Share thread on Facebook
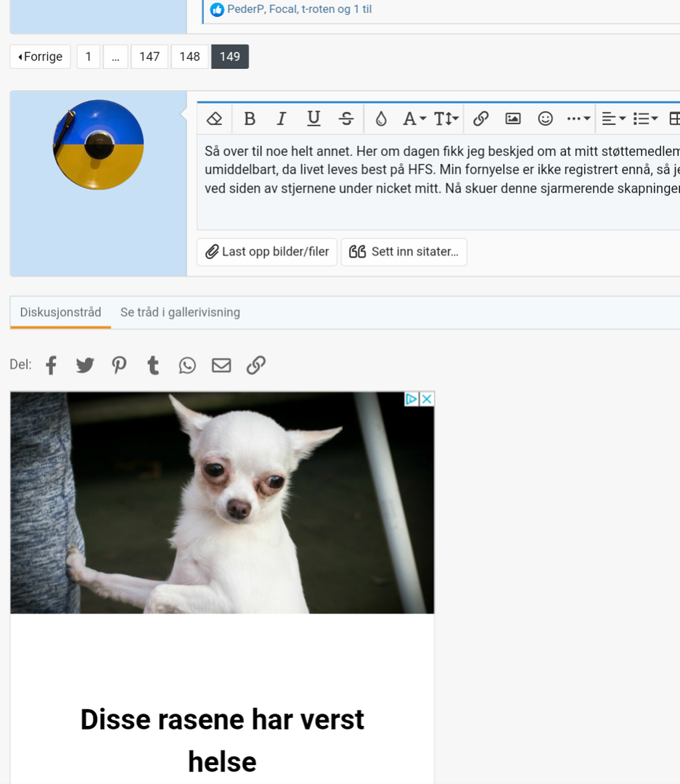 pyautogui.click(x=51, y=365)
